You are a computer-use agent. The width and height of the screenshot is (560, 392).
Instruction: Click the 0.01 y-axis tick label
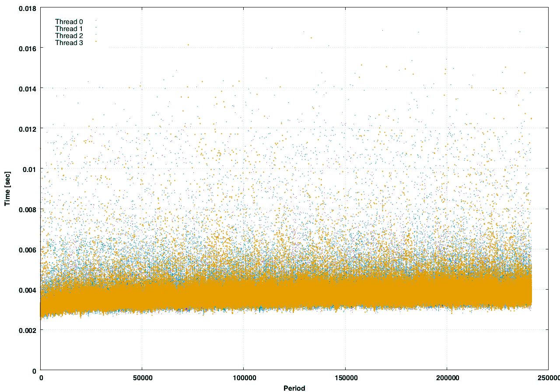coord(30,169)
